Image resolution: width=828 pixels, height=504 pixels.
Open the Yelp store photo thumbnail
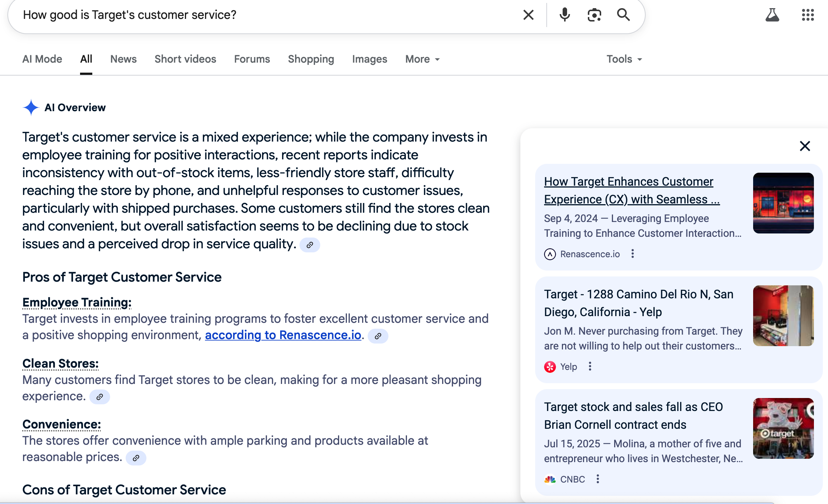[x=783, y=316]
